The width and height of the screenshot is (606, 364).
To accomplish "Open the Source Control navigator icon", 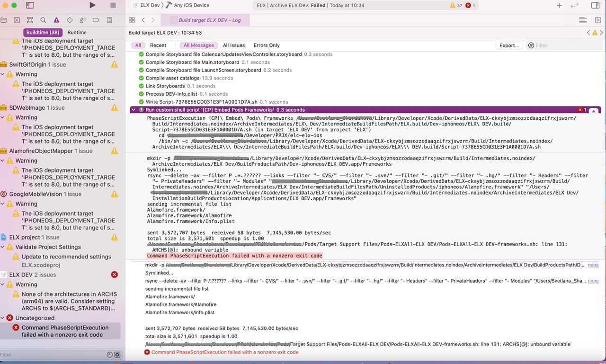I will click(x=17, y=20).
